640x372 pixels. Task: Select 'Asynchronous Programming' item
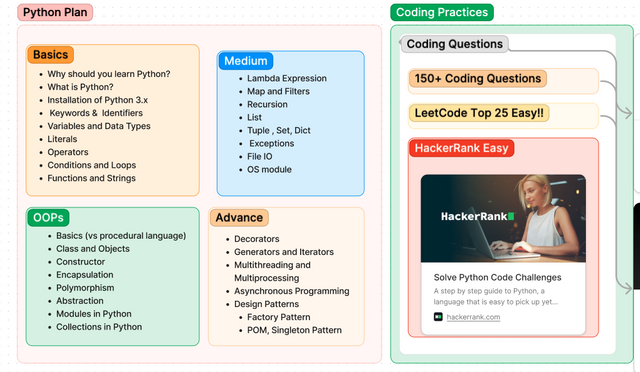(291, 292)
